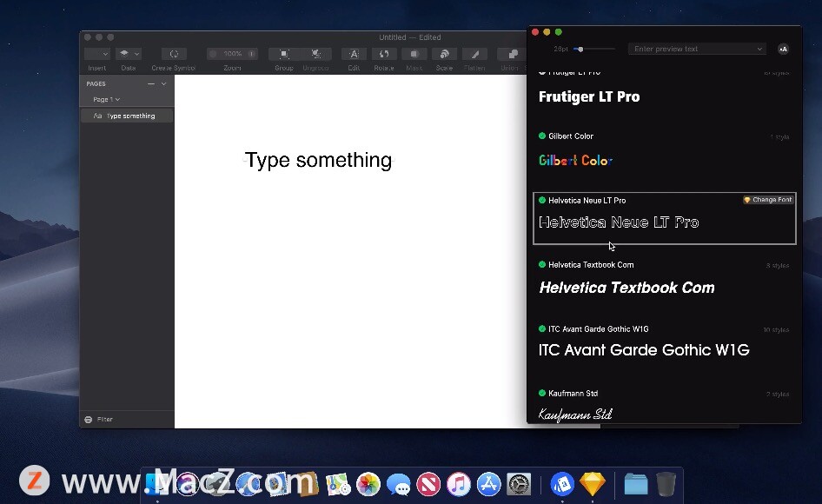Toggle activation dot for ITC Avant Garde Gothic
The image size is (822, 504).
542,328
